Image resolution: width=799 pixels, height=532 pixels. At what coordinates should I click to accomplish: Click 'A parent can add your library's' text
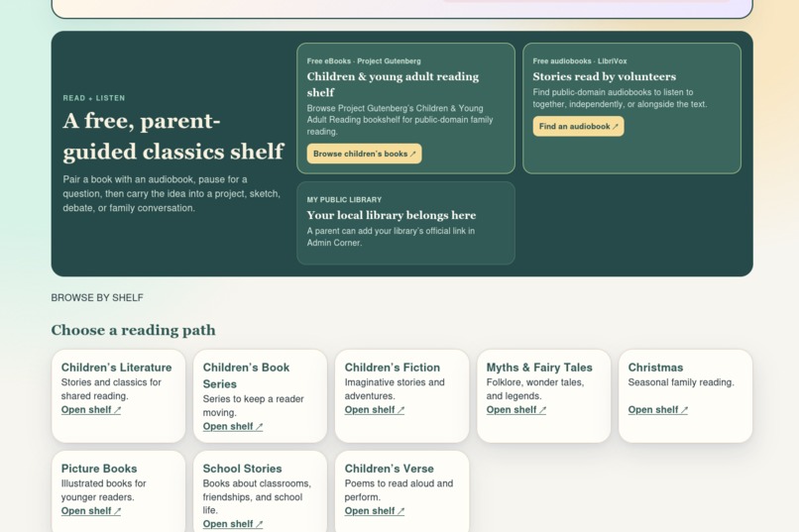(391, 237)
